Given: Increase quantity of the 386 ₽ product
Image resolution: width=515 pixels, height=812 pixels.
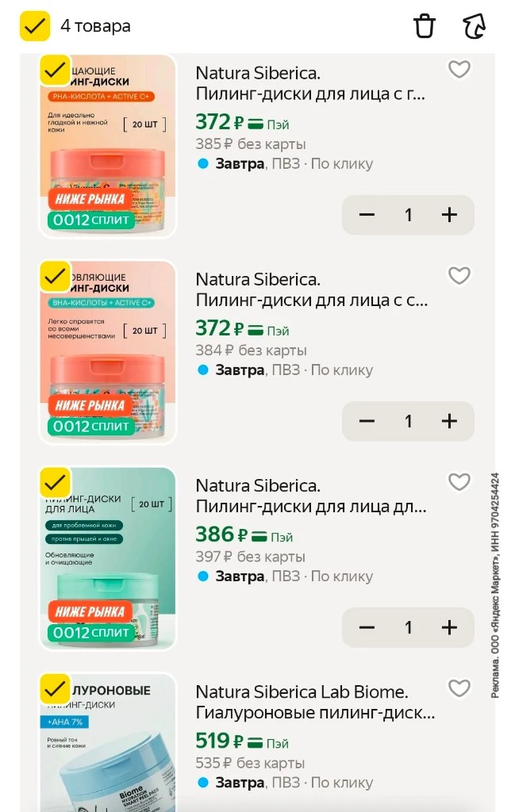Looking at the screenshot, I should pos(449,627).
